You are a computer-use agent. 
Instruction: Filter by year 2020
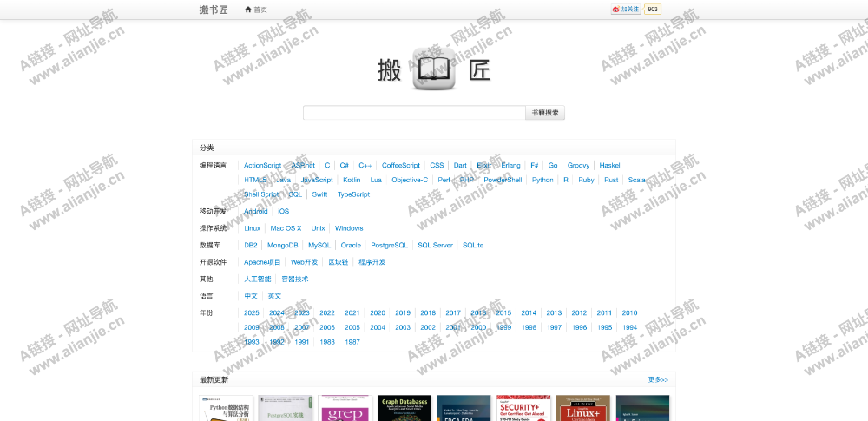click(378, 313)
